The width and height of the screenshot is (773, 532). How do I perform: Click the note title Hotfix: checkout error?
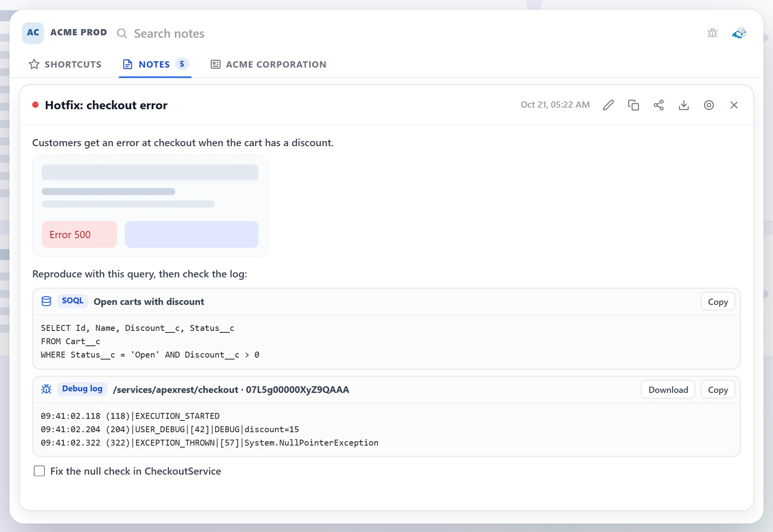pos(106,105)
